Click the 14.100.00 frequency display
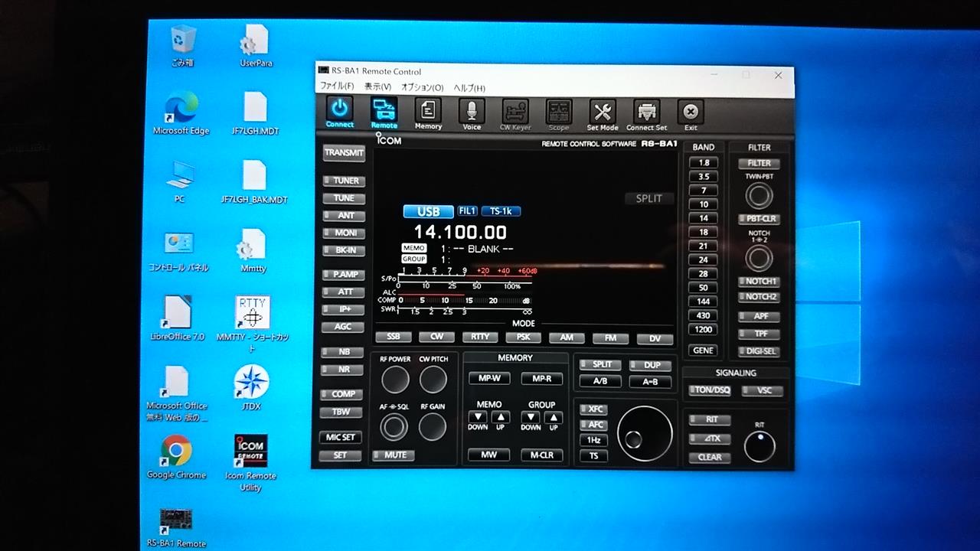This screenshot has width=980, height=551. click(x=460, y=232)
